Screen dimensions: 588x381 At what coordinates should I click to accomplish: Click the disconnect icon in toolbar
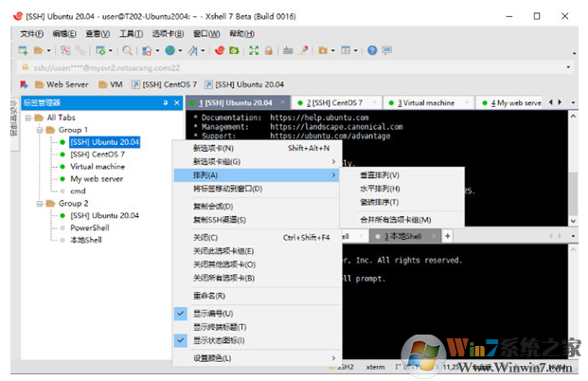[65, 50]
